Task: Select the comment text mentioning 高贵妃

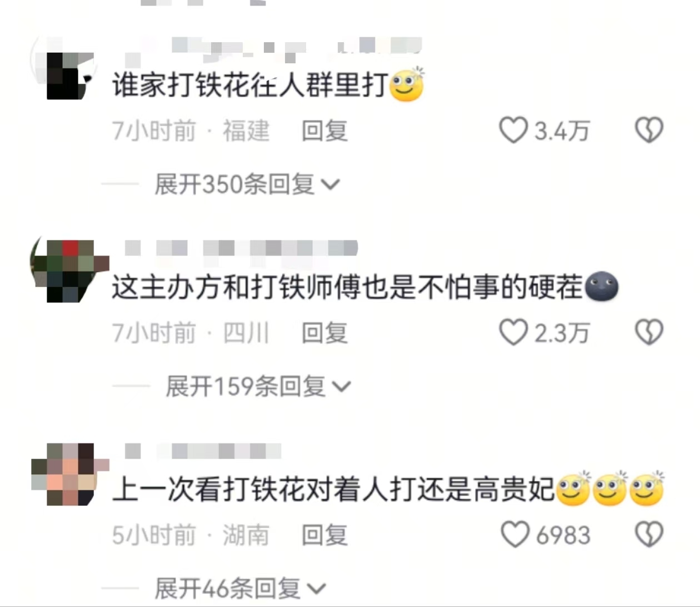Action: tap(388, 489)
